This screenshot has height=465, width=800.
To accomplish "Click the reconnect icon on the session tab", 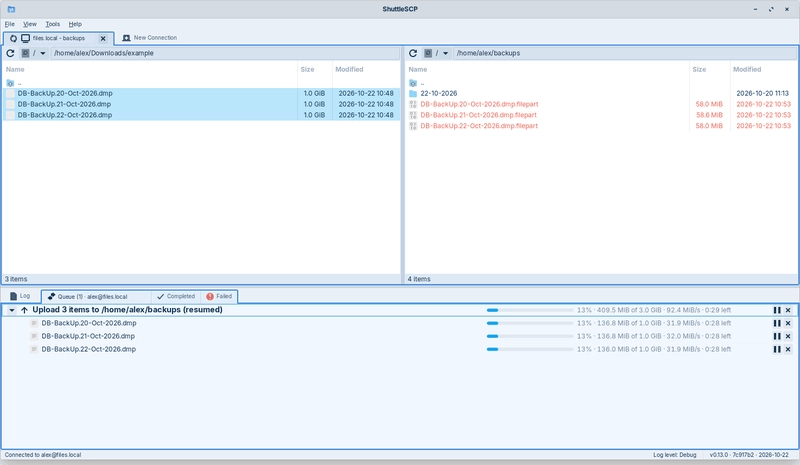I will point(13,38).
